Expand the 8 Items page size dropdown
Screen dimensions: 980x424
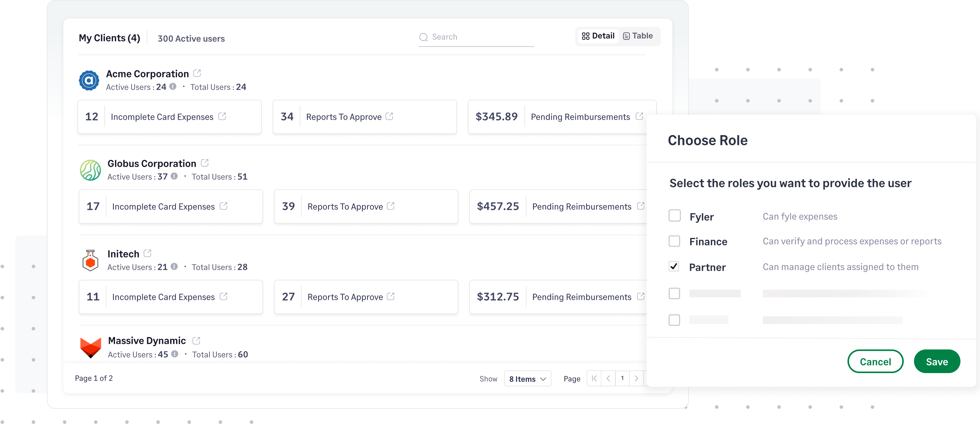tap(527, 379)
